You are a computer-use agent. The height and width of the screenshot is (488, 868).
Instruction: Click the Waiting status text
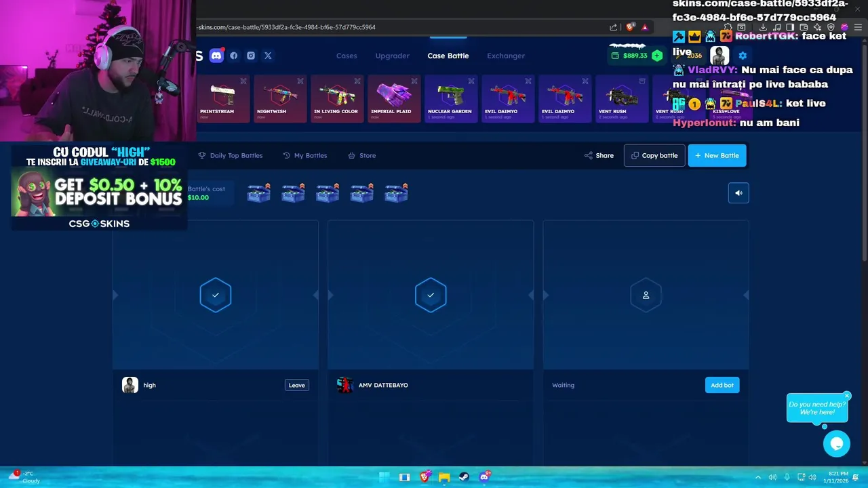point(563,385)
